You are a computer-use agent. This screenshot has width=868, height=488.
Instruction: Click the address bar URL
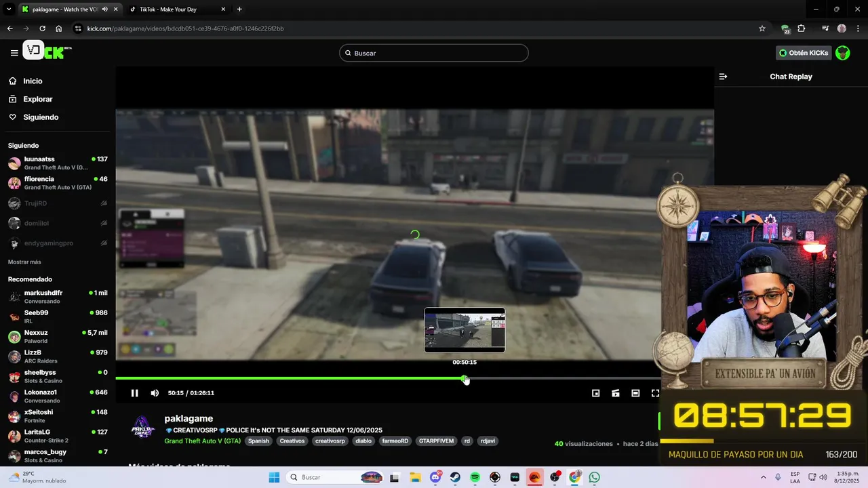click(x=186, y=28)
